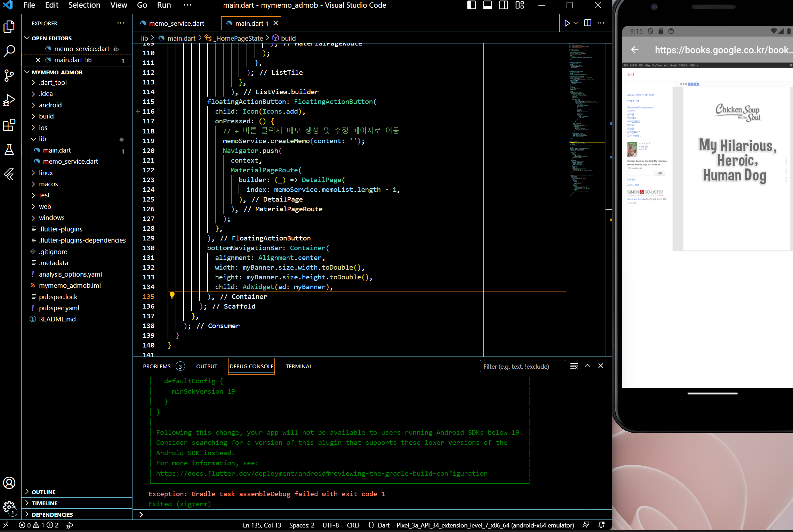Open Explorer Views and More Actions

[x=121, y=23]
